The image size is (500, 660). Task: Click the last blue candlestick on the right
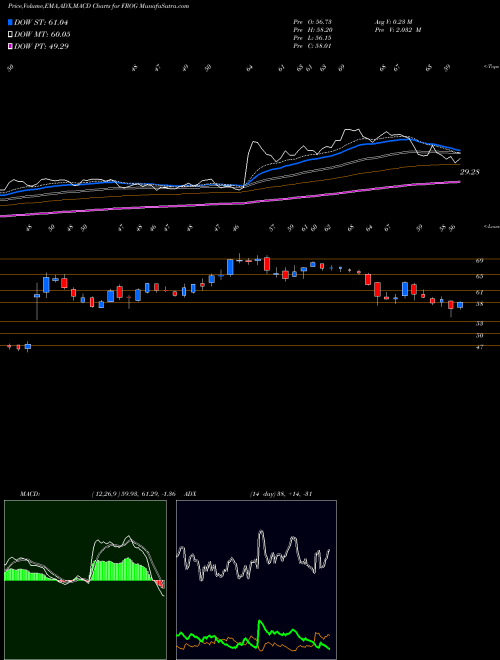pyautogui.click(x=460, y=305)
